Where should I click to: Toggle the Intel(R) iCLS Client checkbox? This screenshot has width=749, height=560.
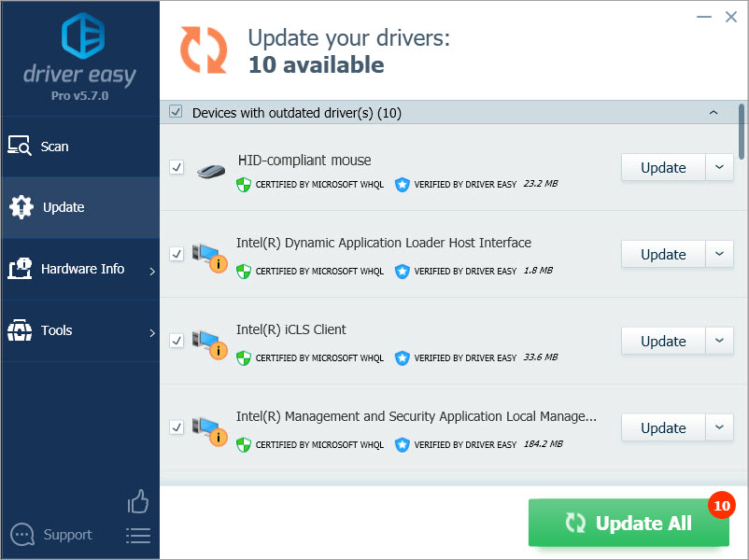coord(177,341)
